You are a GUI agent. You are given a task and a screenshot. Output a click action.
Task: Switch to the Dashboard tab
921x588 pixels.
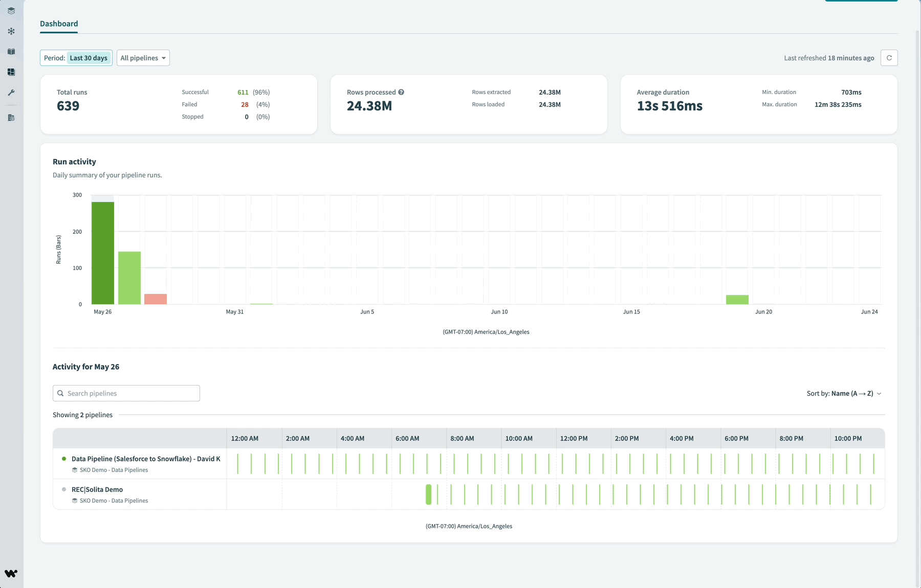tap(59, 24)
